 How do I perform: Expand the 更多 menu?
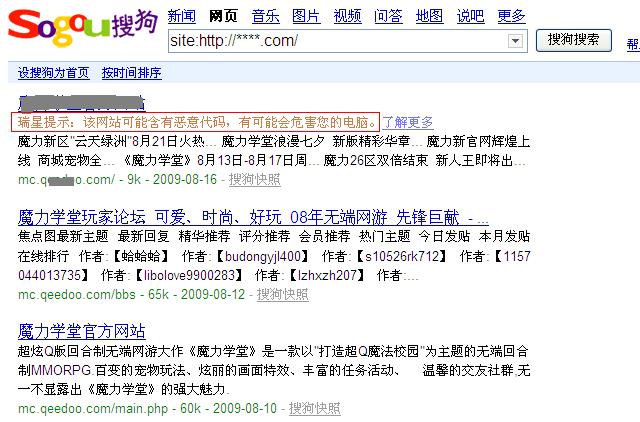pyautogui.click(x=511, y=16)
